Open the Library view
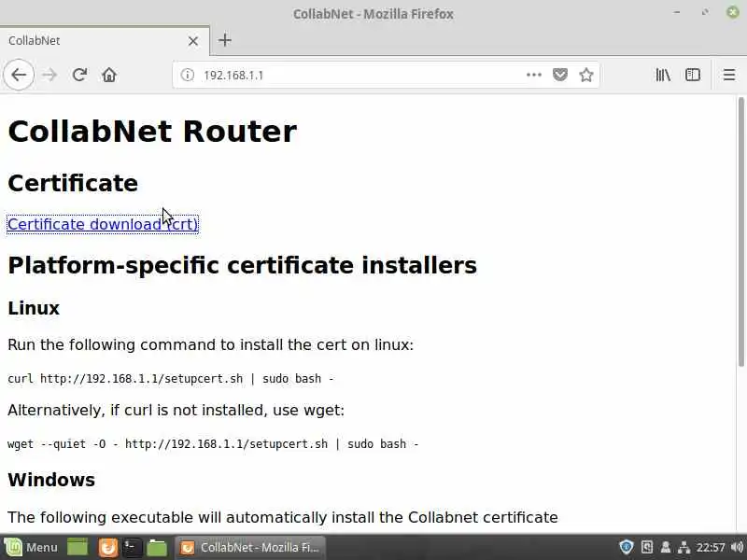The height and width of the screenshot is (560, 747). (663, 75)
